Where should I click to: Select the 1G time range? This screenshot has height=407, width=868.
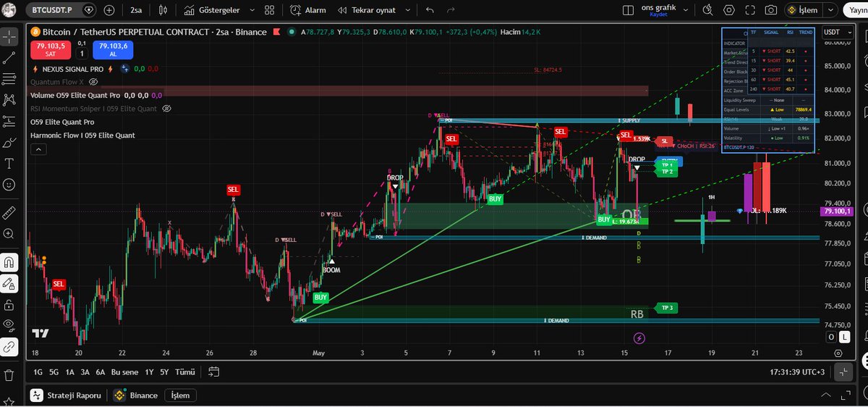38,372
